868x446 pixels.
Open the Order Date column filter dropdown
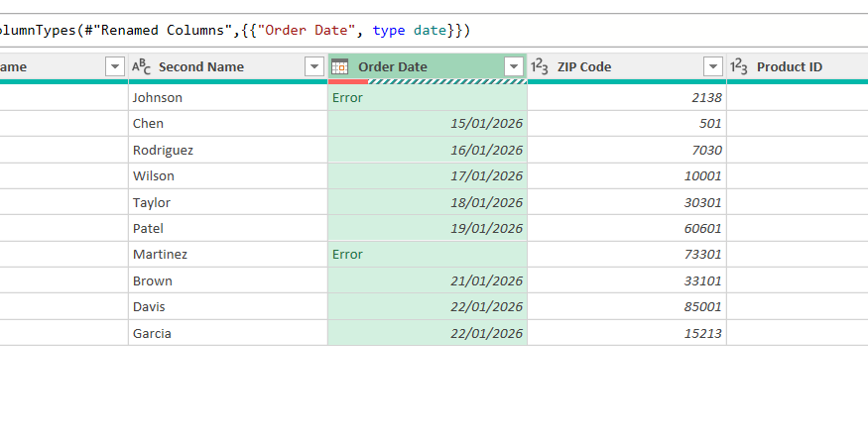click(x=514, y=67)
